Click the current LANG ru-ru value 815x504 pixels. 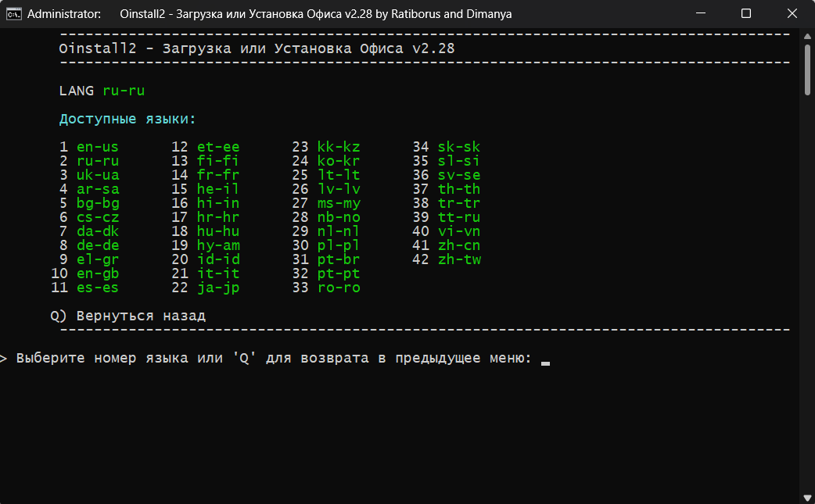click(124, 91)
